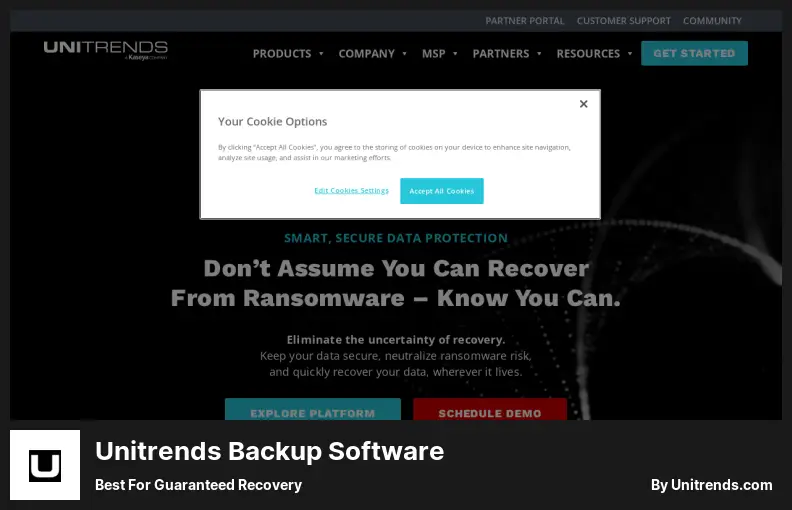Open Edit Cookies Settings link
The image size is (792, 510).
click(352, 190)
